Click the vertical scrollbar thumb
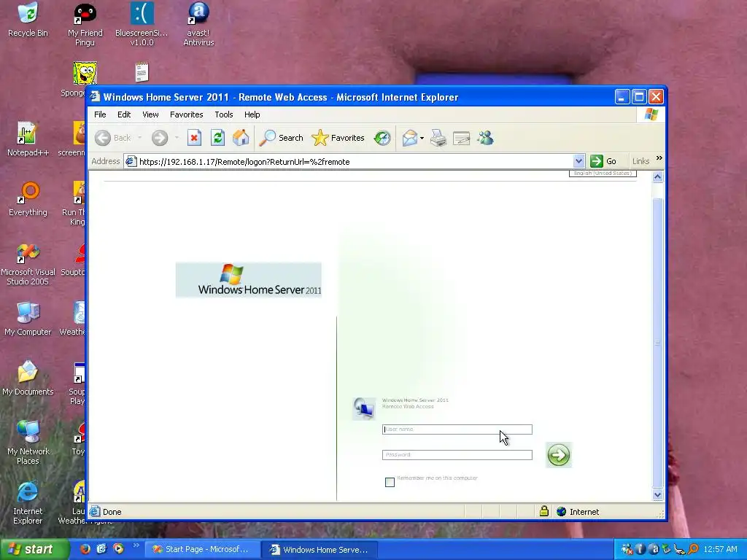The width and height of the screenshot is (747, 560). [657, 343]
